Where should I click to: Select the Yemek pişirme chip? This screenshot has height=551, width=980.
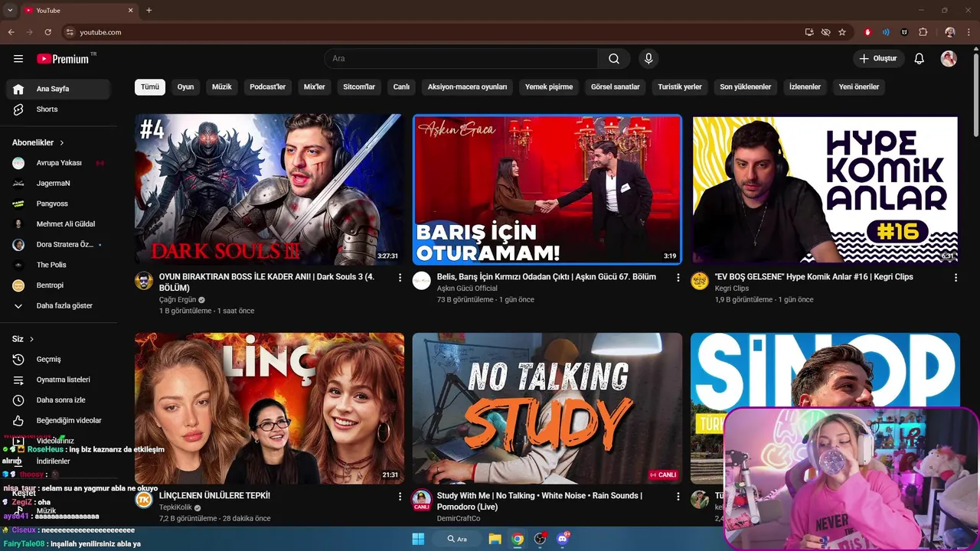coord(549,87)
